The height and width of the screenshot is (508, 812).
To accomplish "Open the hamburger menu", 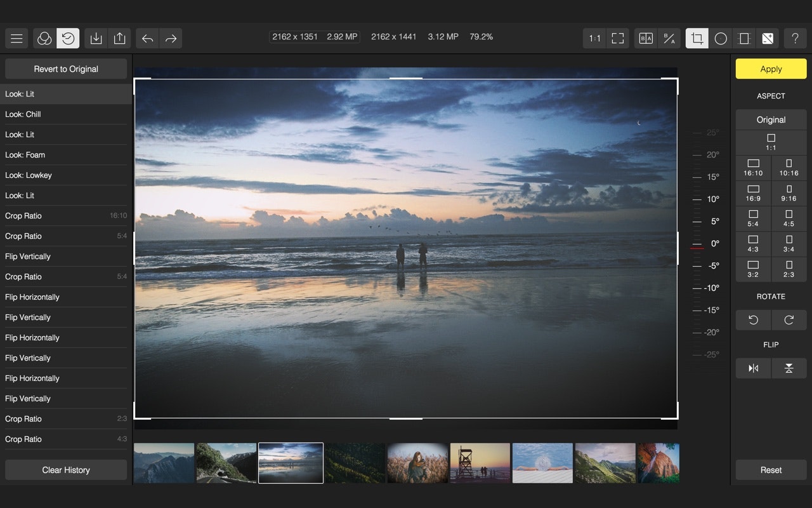I will (x=17, y=39).
